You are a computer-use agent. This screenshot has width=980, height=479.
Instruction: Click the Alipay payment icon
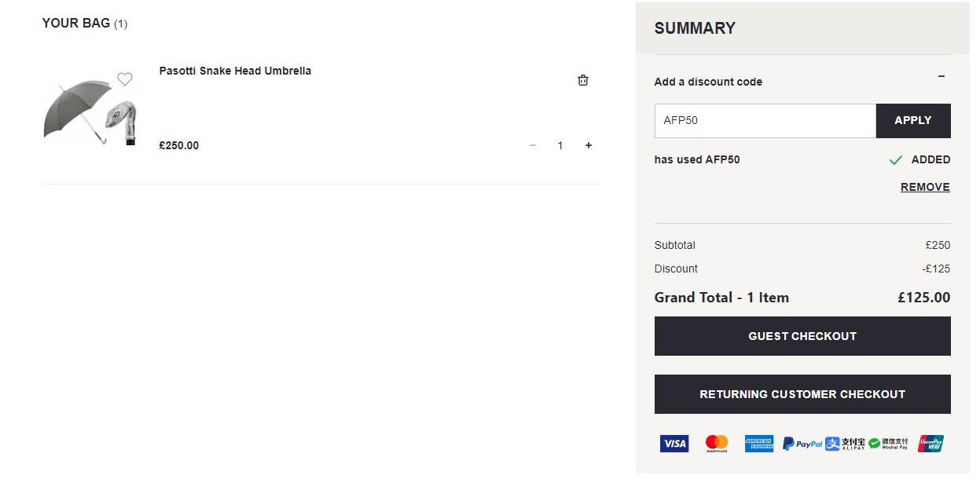point(846,444)
